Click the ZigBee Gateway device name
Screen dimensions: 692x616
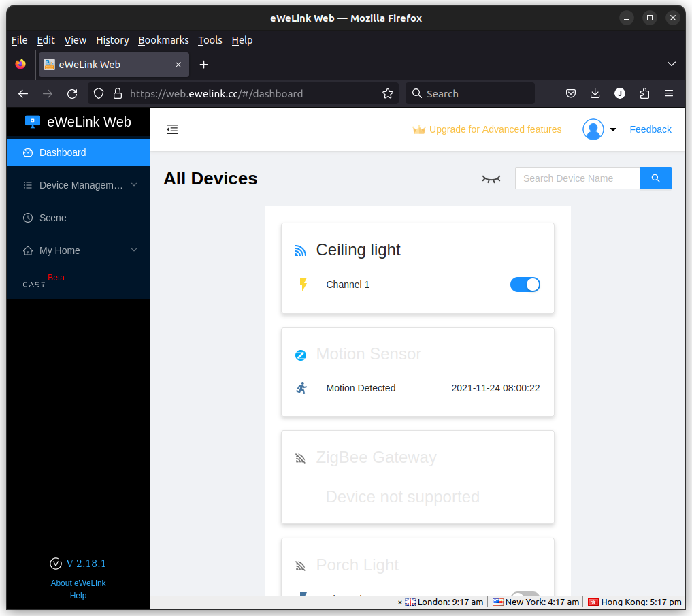coord(376,458)
